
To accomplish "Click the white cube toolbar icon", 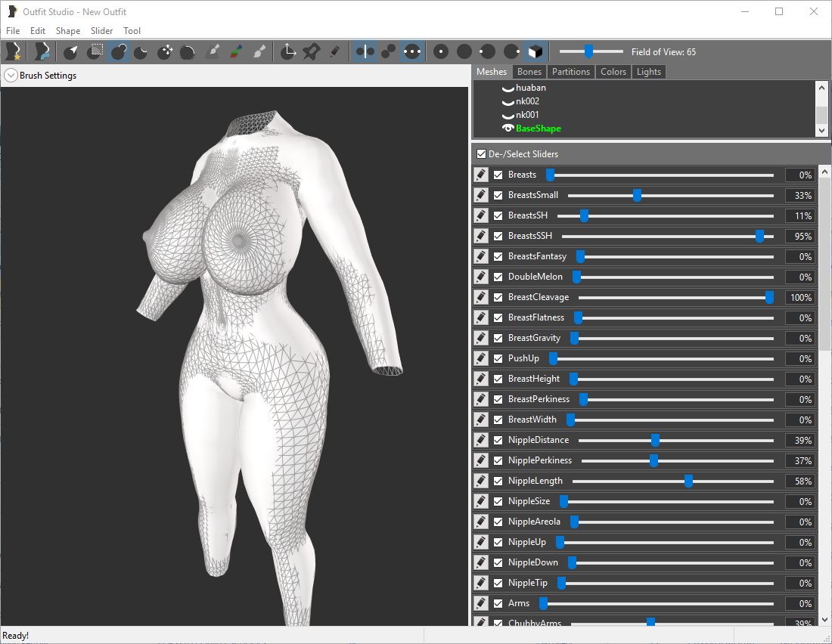I will pos(536,51).
